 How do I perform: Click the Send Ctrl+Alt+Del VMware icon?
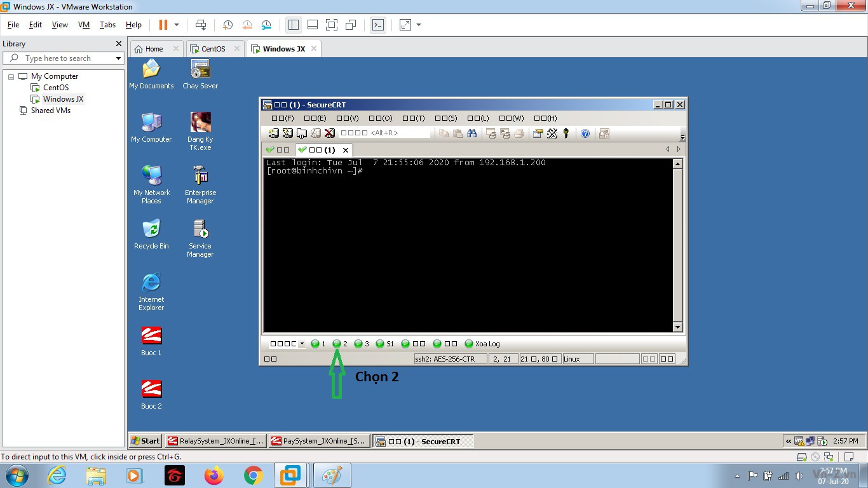coord(201,25)
